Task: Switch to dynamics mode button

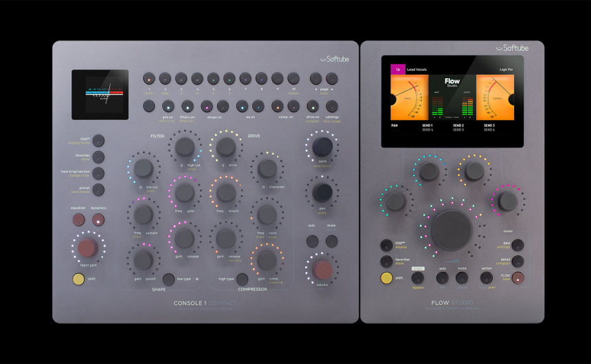Action: [98, 219]
